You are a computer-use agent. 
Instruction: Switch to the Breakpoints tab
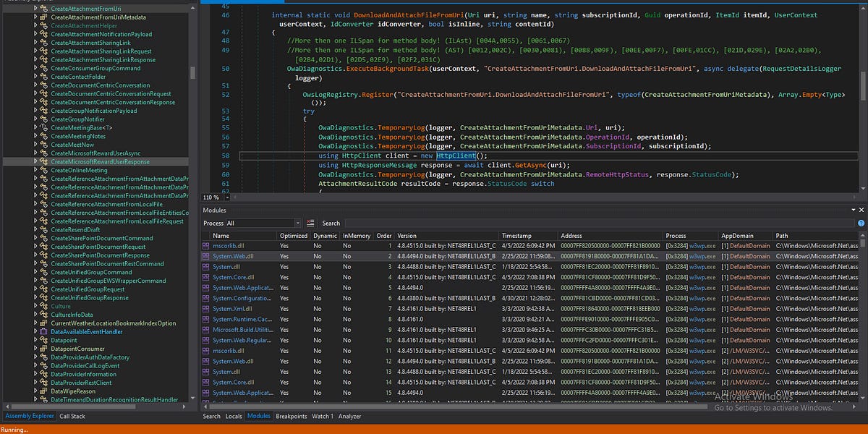(x=291, y=417)
